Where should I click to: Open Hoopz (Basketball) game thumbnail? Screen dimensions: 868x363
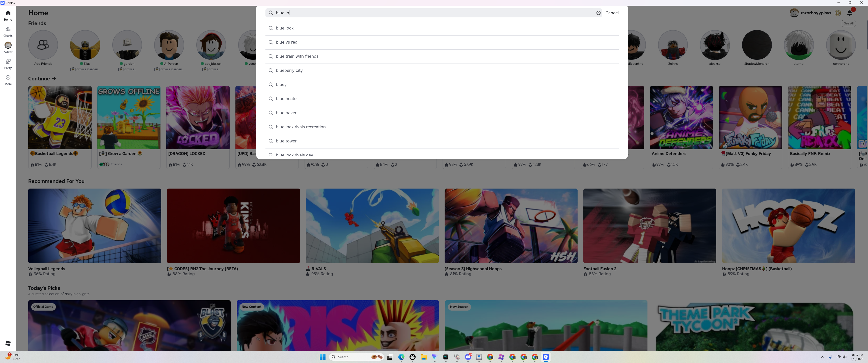click(789, 226)
